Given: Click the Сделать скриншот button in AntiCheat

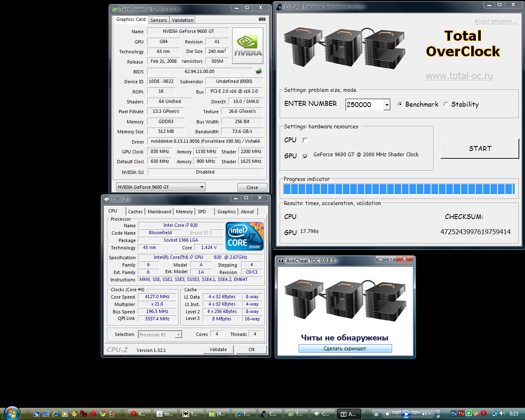Looking at the screenshot, I should click(x=345, y=349).
